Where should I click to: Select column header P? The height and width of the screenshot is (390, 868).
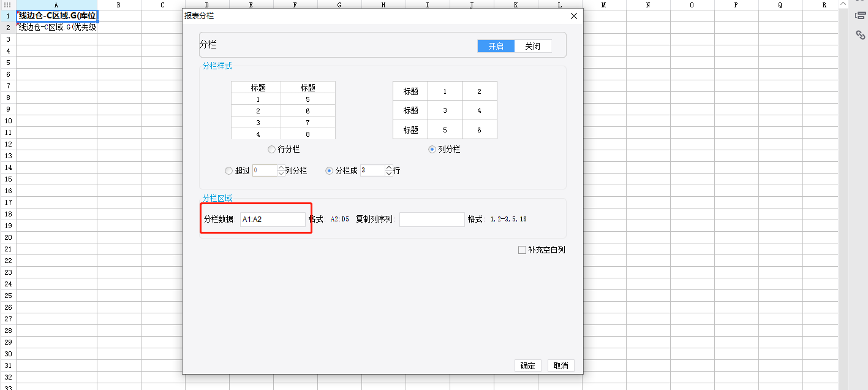pos(736,5)
